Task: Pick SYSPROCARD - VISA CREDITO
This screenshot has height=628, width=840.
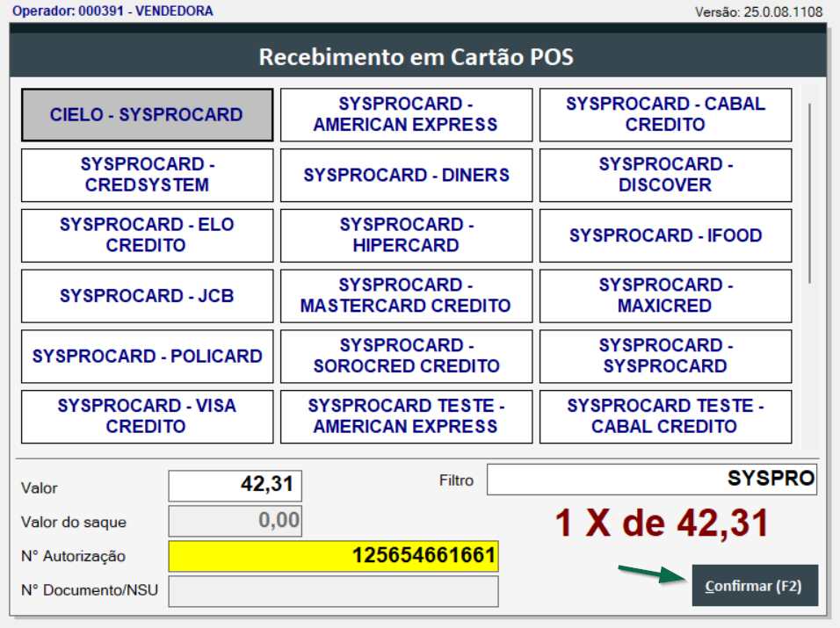Action: pyautogui.click(x=148, y=416)
